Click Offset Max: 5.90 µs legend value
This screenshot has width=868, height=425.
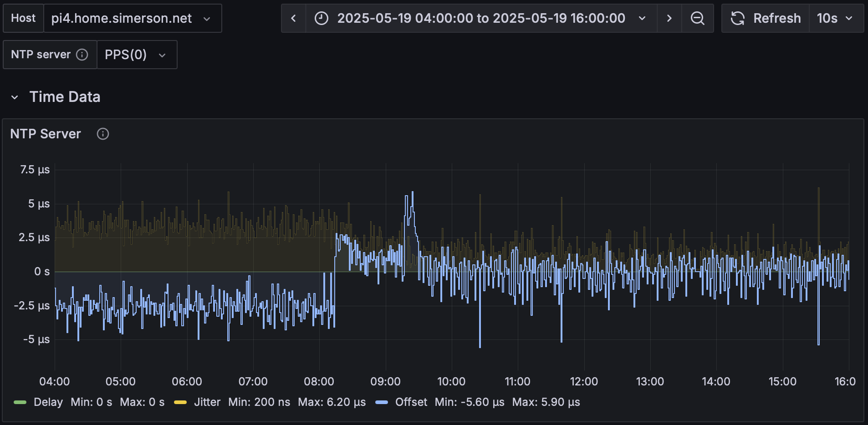coord(546,402)
